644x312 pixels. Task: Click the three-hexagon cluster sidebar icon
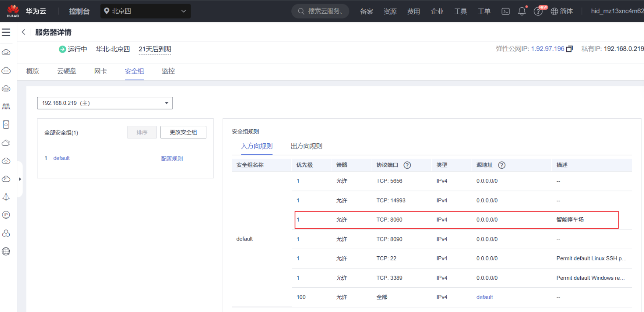(6, 233)
